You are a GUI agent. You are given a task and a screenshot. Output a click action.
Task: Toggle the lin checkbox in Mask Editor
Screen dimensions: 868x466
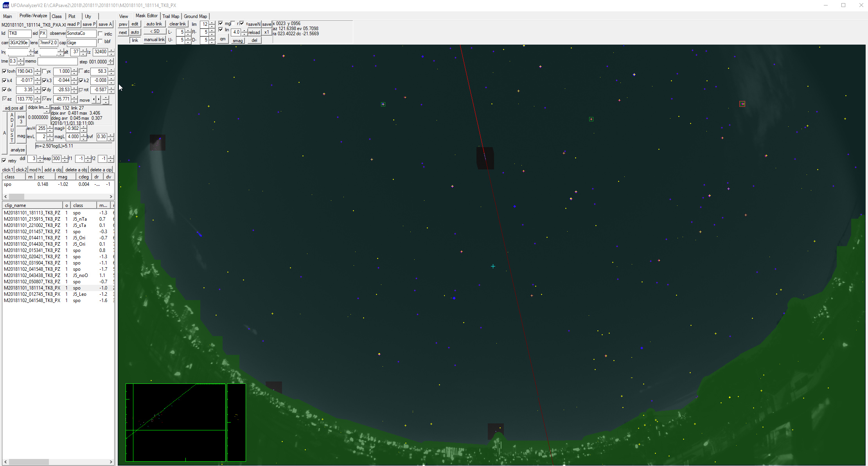(x=221, y=30)
